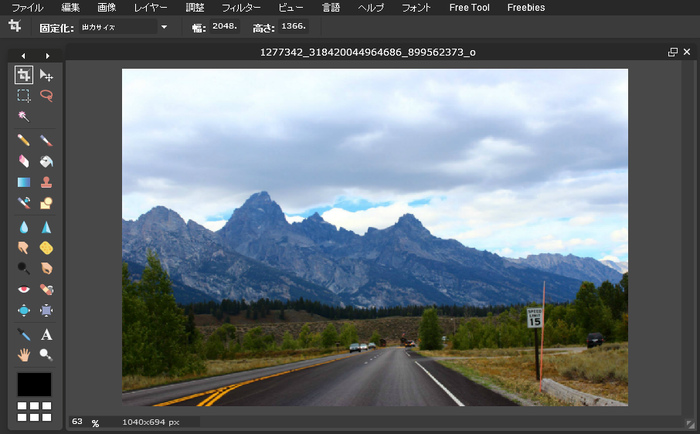Image resolution: width=700 pixels, height=434 pixels.
Task: Select the Color Picker eyedropper tool
Action: point(24,334)
